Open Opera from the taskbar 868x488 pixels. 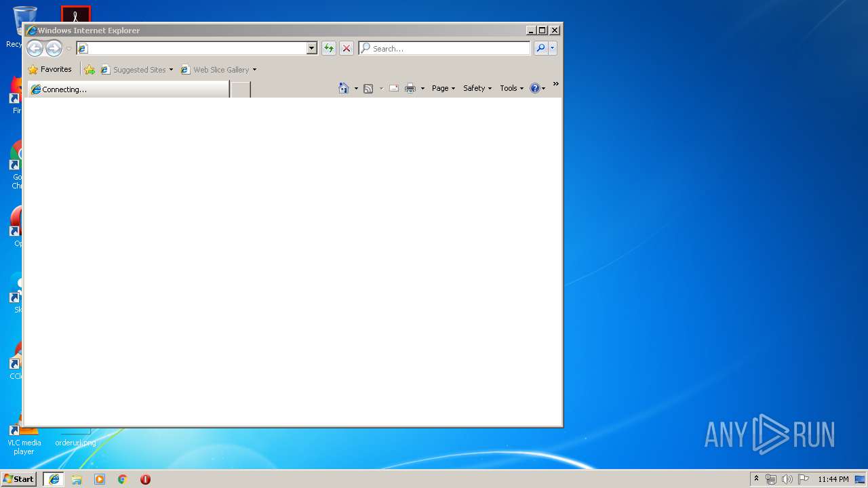pos(145,479)
